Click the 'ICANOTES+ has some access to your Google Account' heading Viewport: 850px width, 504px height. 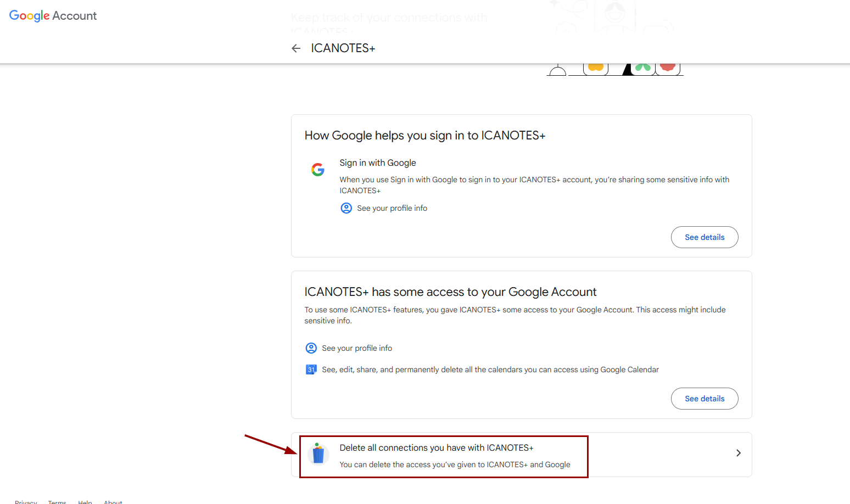click(x=450, y=292)
